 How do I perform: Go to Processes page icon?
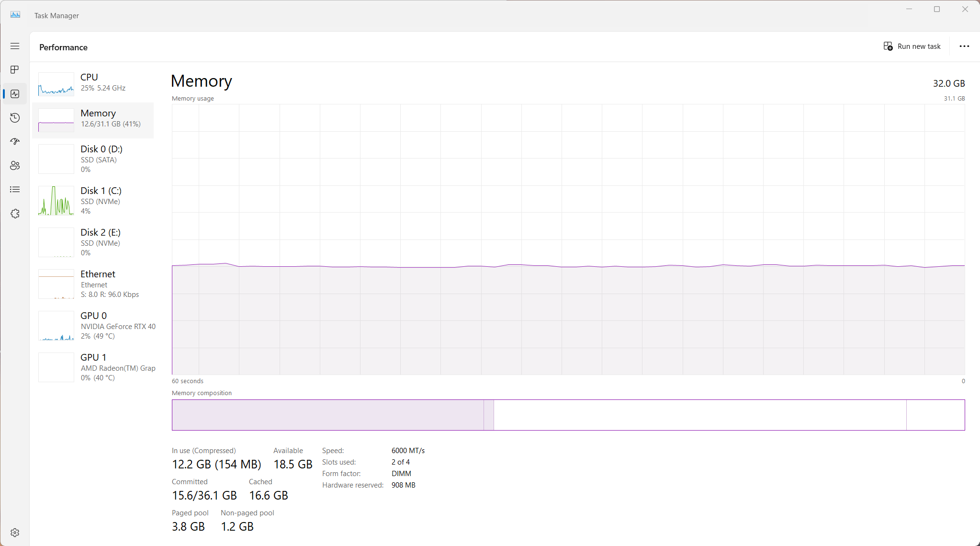(15, 70)
